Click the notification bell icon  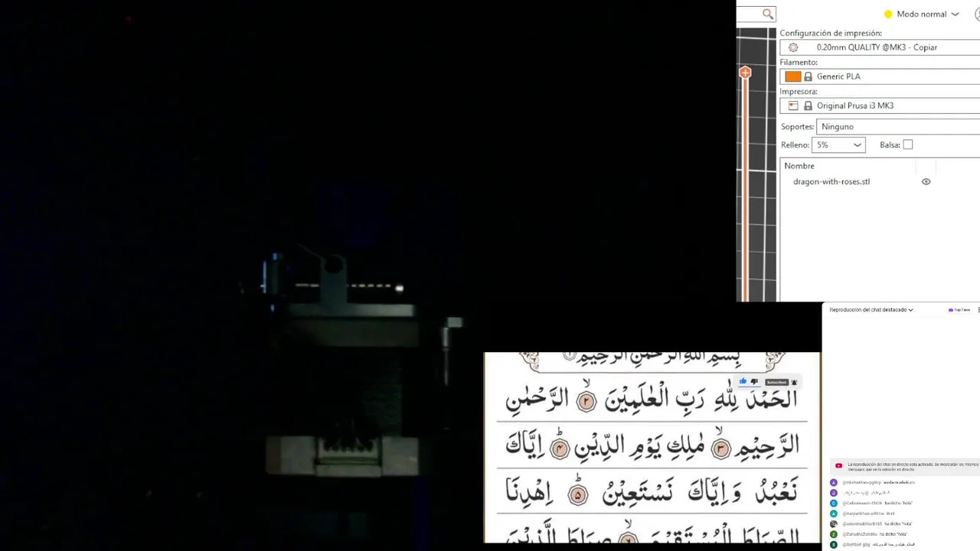coord(794,382)
